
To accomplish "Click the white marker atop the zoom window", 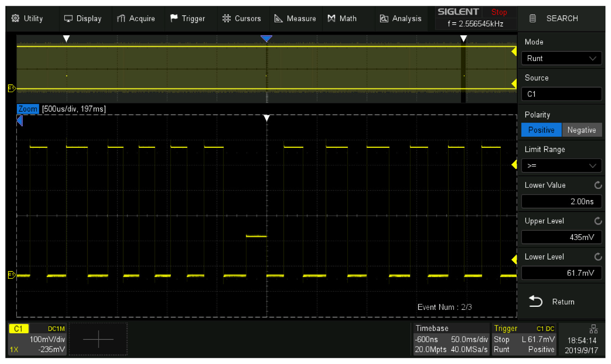I will pos(267,118).
